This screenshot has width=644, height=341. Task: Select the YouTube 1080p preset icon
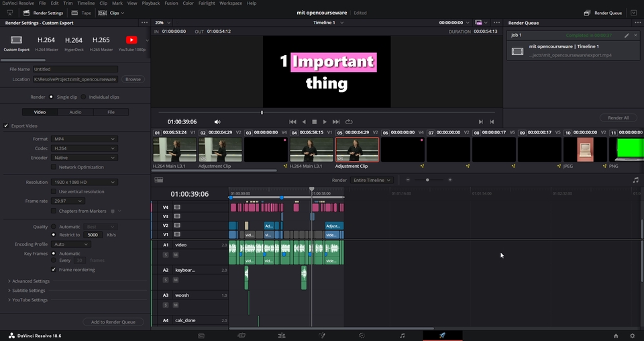tap(131, 40)
